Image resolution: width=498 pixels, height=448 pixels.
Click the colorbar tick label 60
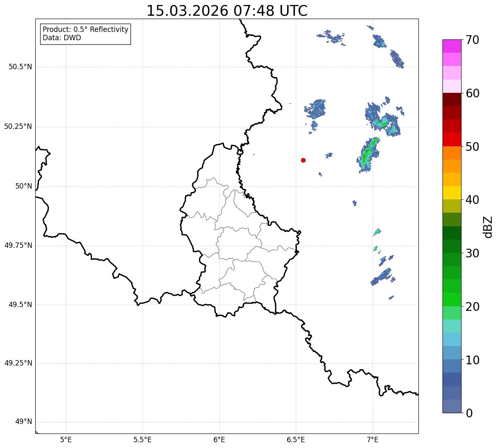(472, 93)
